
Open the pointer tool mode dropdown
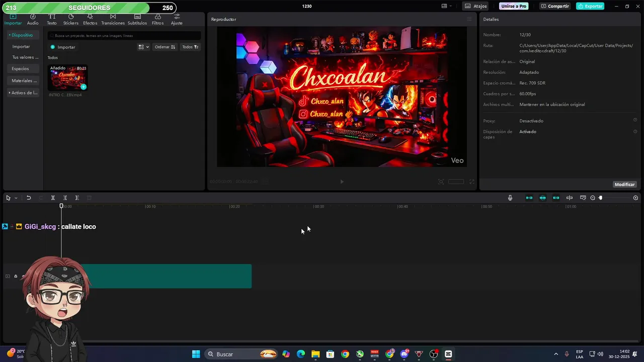click(16, 198)
